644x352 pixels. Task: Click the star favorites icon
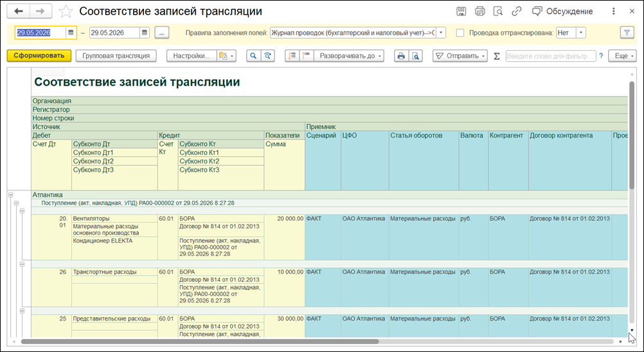click(66, 12)
